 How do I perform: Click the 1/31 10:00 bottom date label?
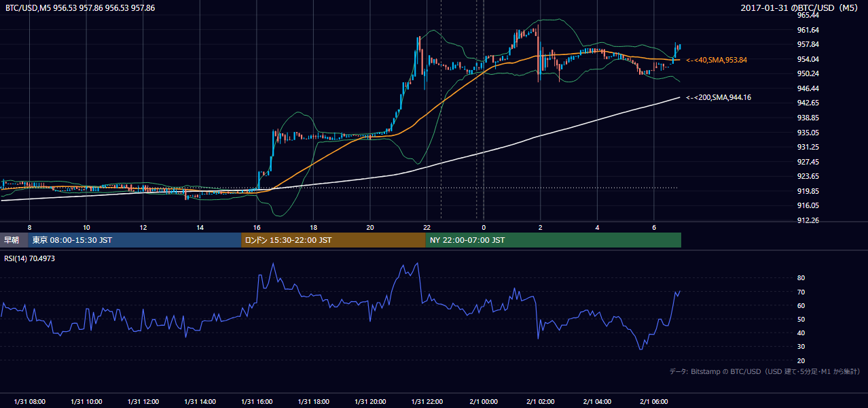click(x=86, y=402)
